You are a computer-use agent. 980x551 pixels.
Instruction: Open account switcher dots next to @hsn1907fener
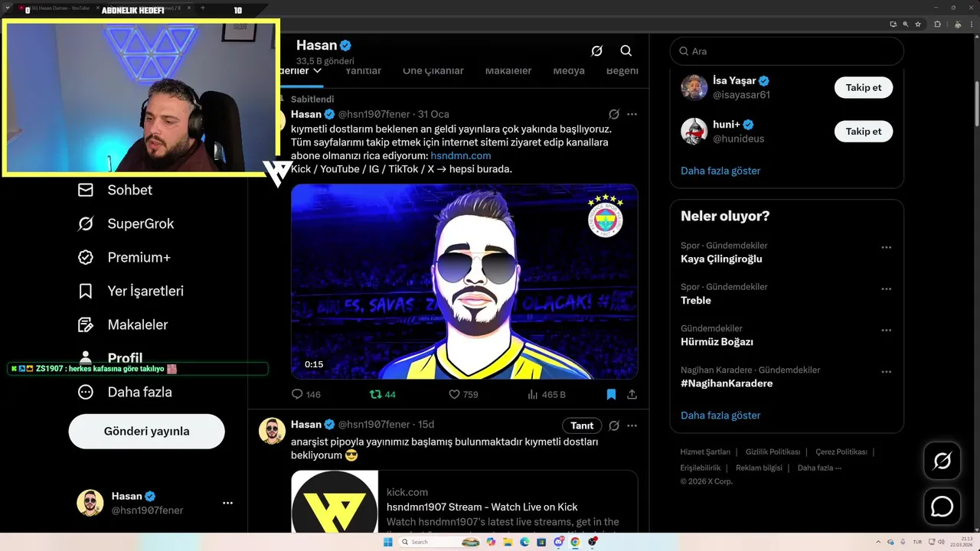point(227,503)
